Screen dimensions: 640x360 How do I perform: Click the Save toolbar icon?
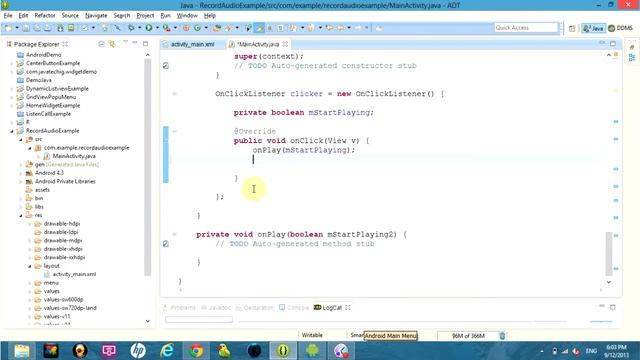point(26,28)
